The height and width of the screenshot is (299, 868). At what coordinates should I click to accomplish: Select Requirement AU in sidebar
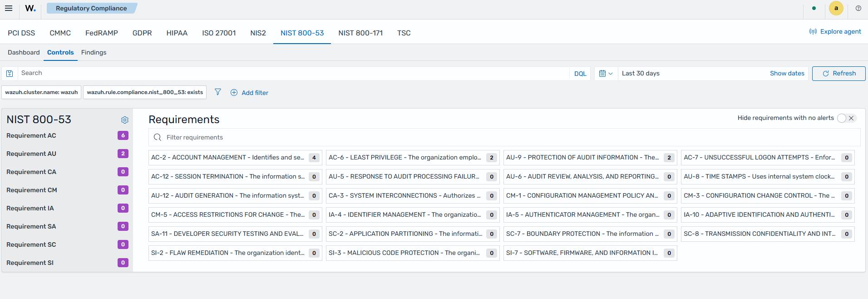coord(67,154)
